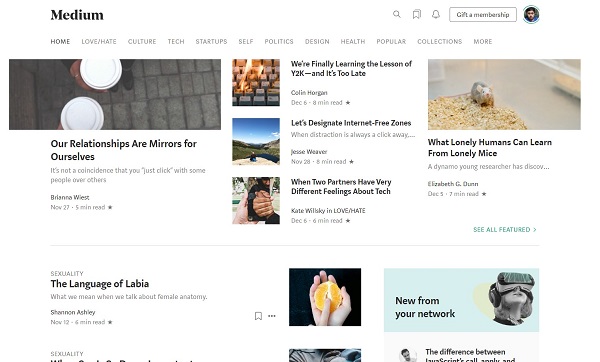The height and width of the screenshot is (362, 600).
Task: Select the DESIGN tab
Action: click(317, 41)
